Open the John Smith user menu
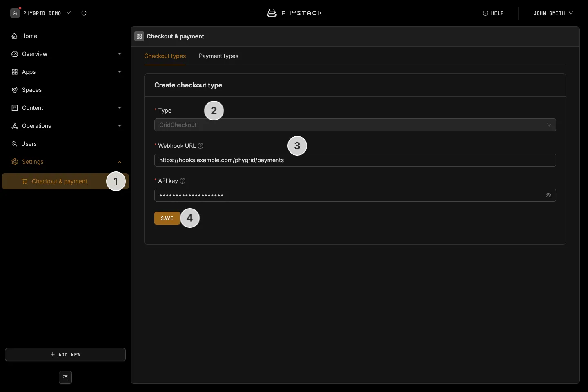The image size is (588, 392). point(553,13)
